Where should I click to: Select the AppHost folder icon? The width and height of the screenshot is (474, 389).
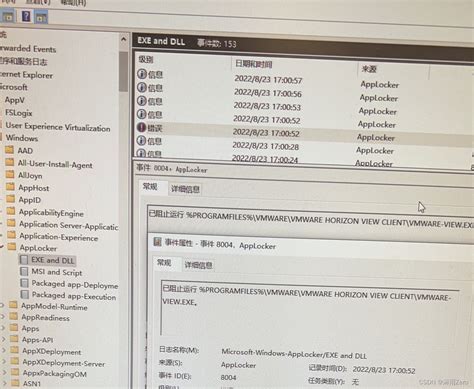(11, 187)
